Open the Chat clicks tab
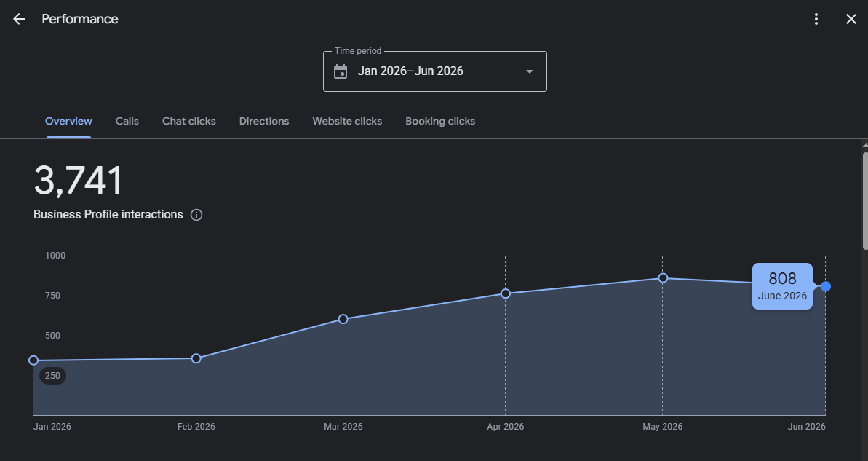Image resolution: width=868 pixels, height=461 pixels. click(x=188, y=121)
